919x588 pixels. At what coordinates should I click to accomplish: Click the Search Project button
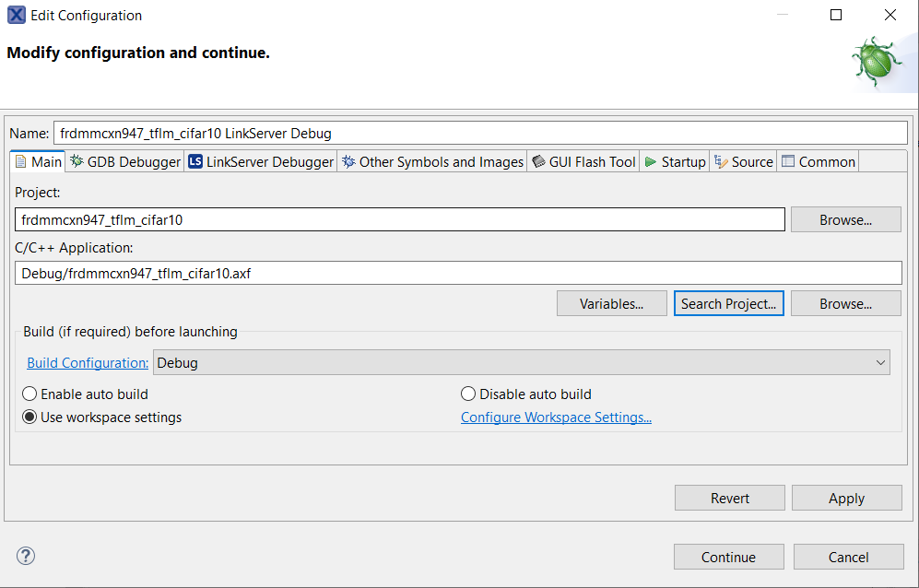(x=728, y=304)
